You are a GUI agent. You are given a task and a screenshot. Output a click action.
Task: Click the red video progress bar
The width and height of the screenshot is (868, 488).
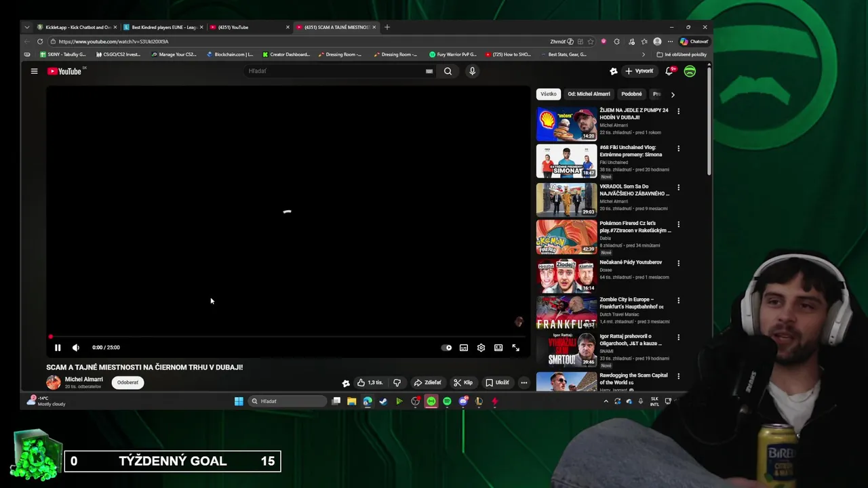coord(288,336)
